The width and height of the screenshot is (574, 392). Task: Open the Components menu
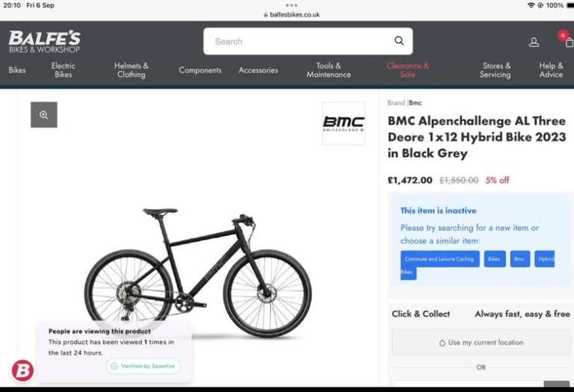pyautogui.click(x=200, y=70)
